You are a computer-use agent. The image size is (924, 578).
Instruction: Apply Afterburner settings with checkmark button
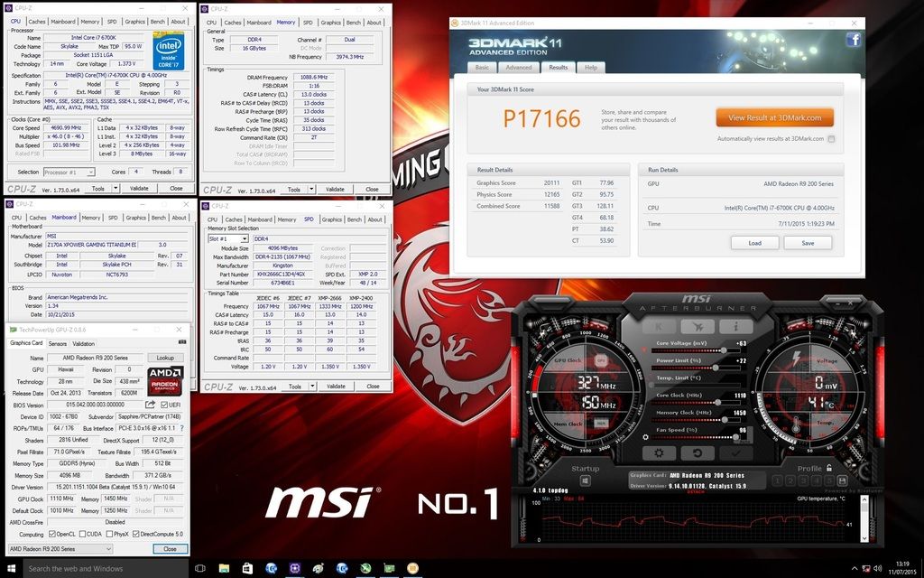tap(735, 453)
